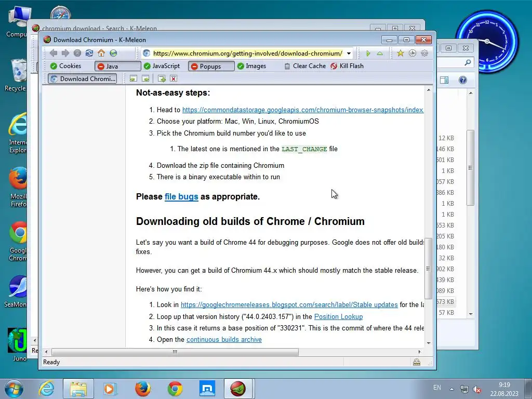Open the Position Lookup link
532x399 pixels.
pos(338,316)
